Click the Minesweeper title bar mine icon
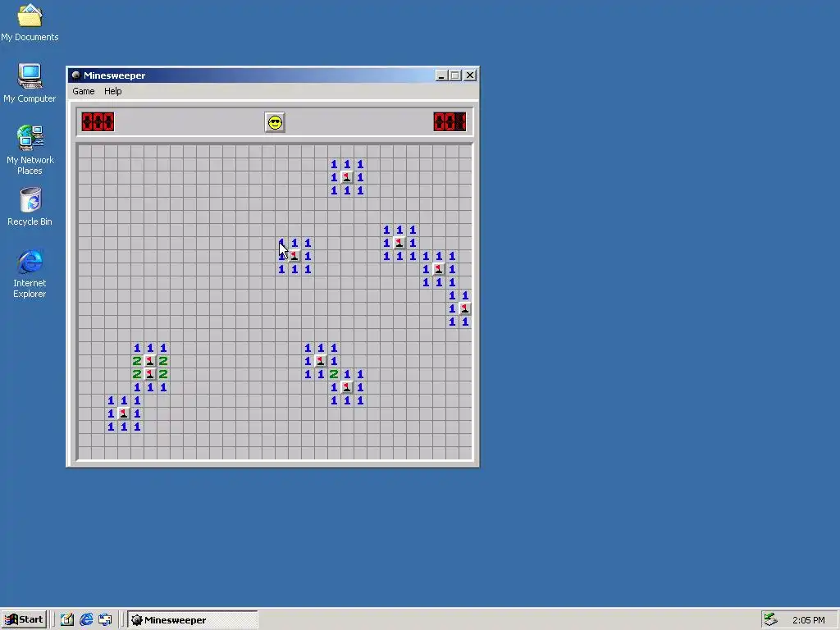This screenshot has height=630, width=840. [x=76, y=75]
